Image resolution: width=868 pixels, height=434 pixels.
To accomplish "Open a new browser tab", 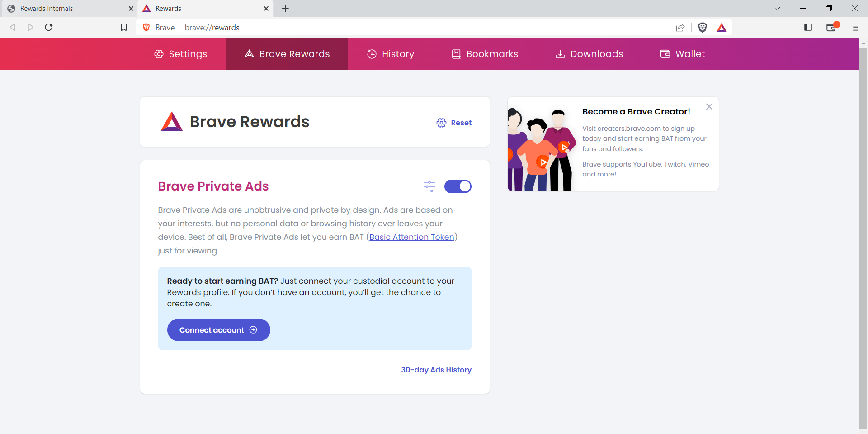I will pos(285,9).
